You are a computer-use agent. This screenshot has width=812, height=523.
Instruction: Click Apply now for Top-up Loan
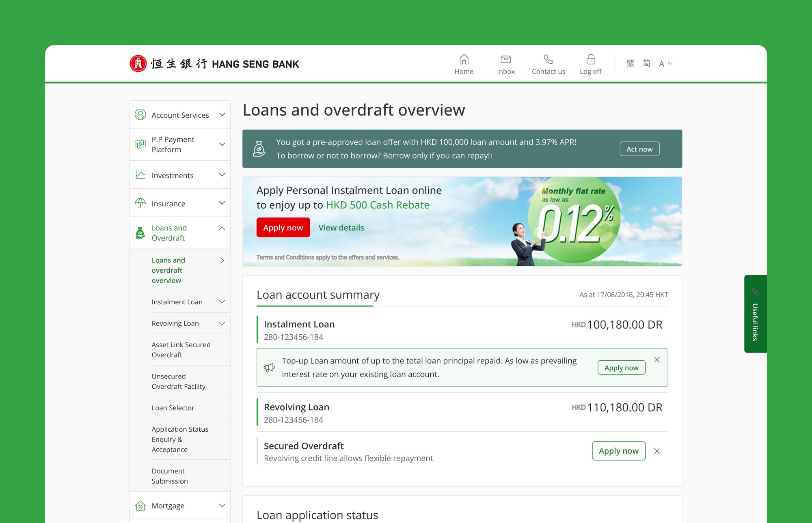[622, 368]
